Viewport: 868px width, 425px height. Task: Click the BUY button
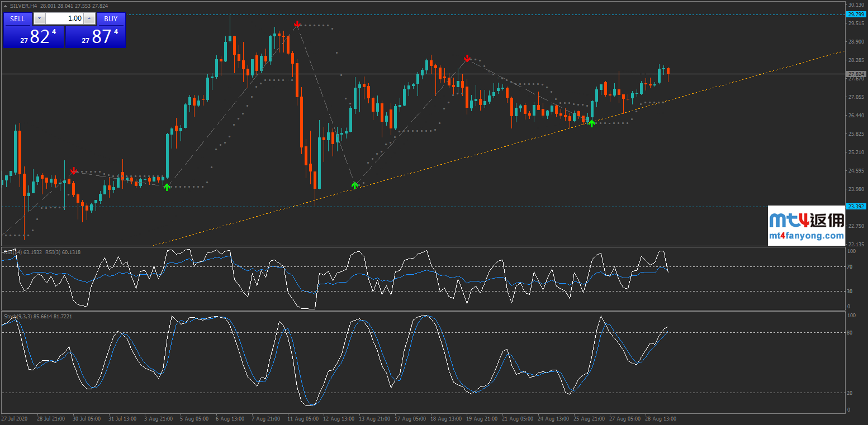(x=111, y=18)
